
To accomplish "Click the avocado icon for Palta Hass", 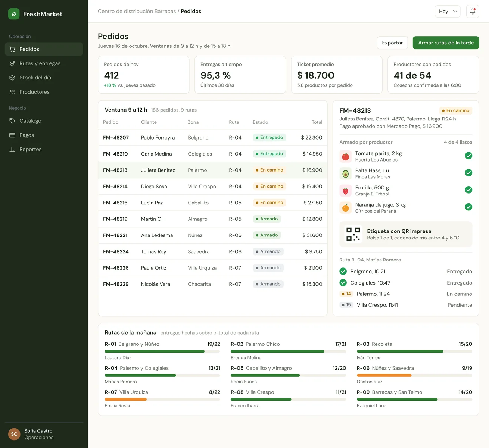I will point(346,173).
